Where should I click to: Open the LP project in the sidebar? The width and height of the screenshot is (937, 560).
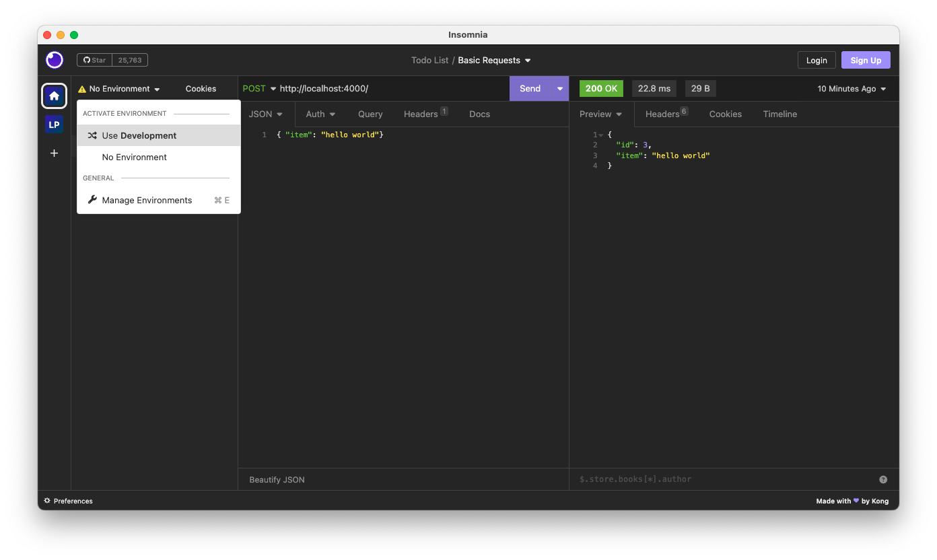point(54,124)
